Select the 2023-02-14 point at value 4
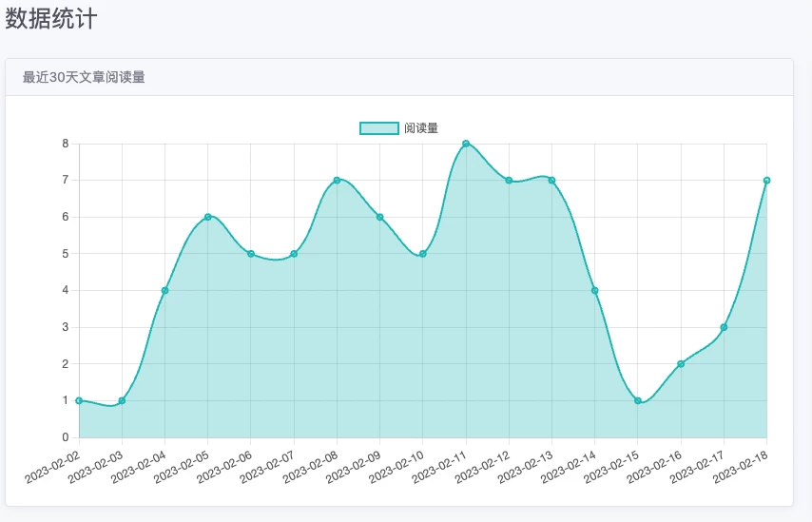The width and height of the screenshot is (812, 522). pos(595,290)
